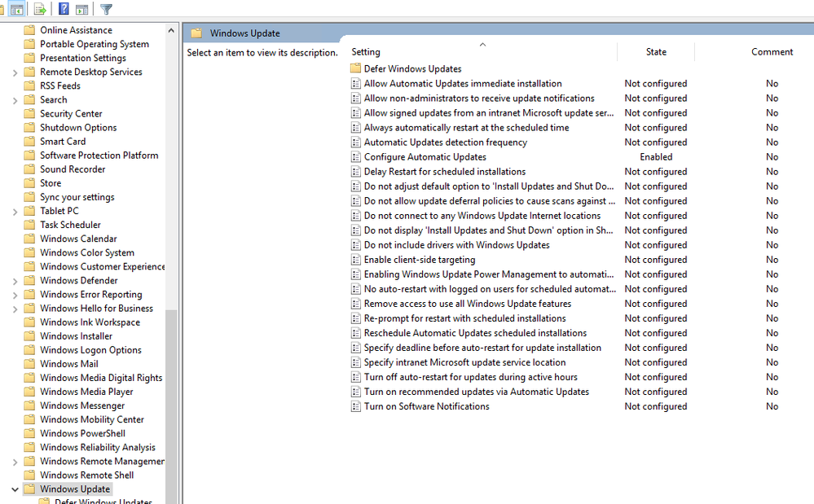Select Windows Ink Workspace folder
Viewport: 814px width, 504px height.
(90, 322)
